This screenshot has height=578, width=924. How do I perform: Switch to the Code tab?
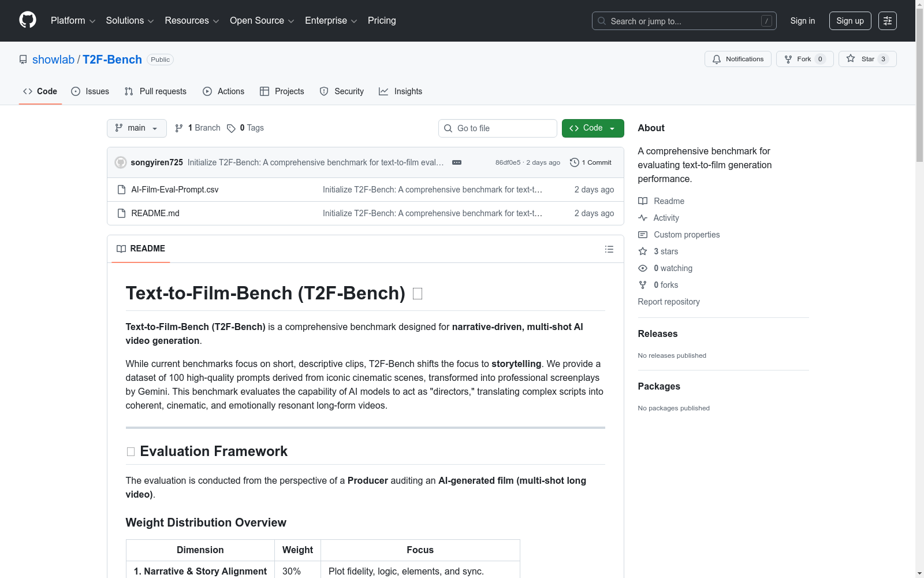point(40,91)
